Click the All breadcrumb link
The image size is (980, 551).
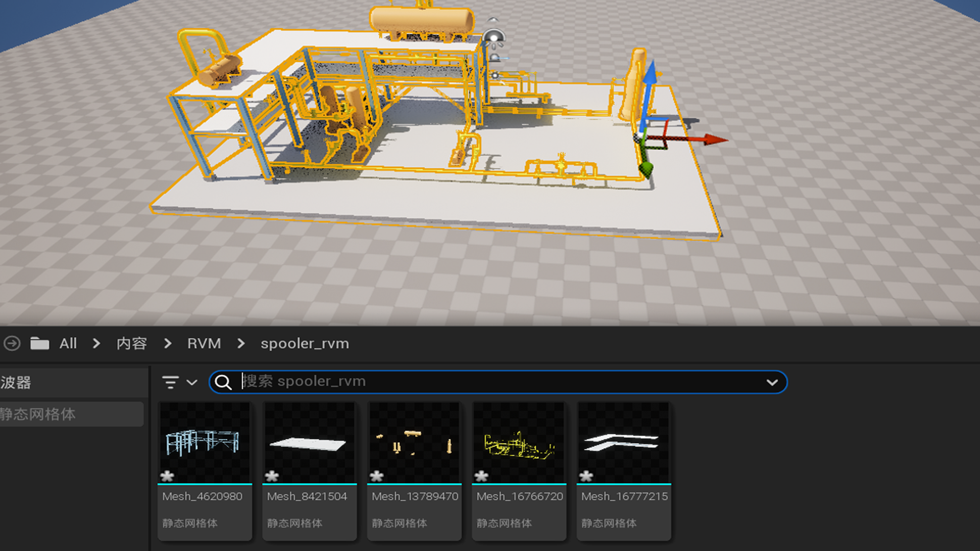coord(68,343)
